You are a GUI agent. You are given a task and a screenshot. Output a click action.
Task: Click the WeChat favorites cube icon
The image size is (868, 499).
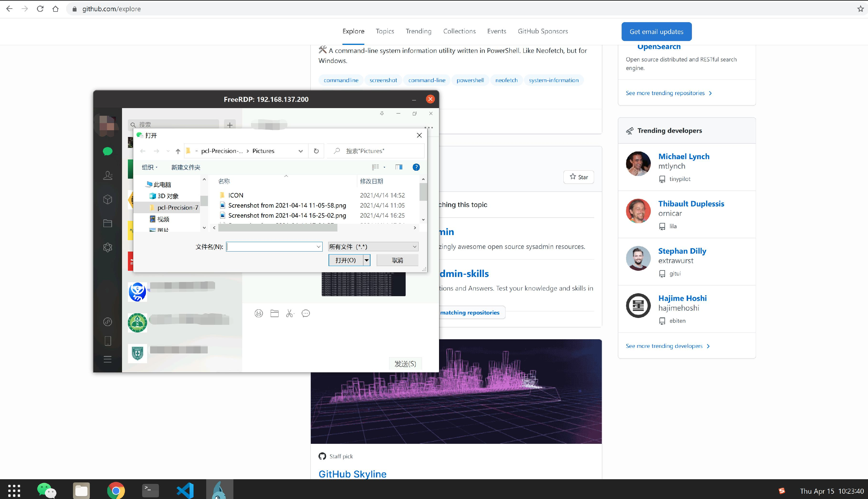pyautogui.click(x=107, y=200)
